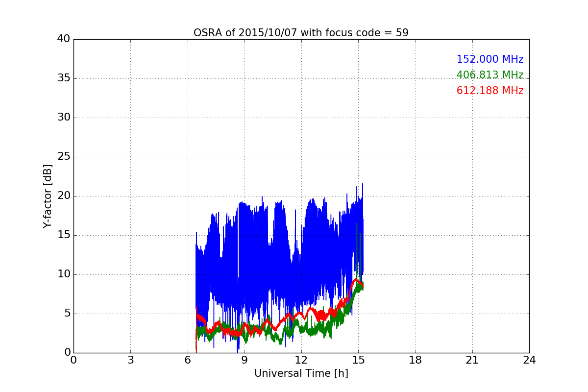Click y-axis tick label 30
Image resolution: width=588 pixels, height=392 pixels.
[64, 118]
